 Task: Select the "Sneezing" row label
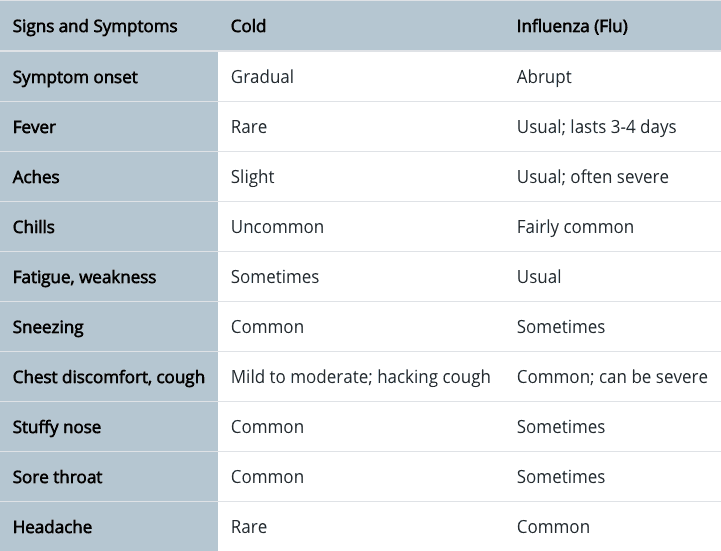click(x=48, y=327)
